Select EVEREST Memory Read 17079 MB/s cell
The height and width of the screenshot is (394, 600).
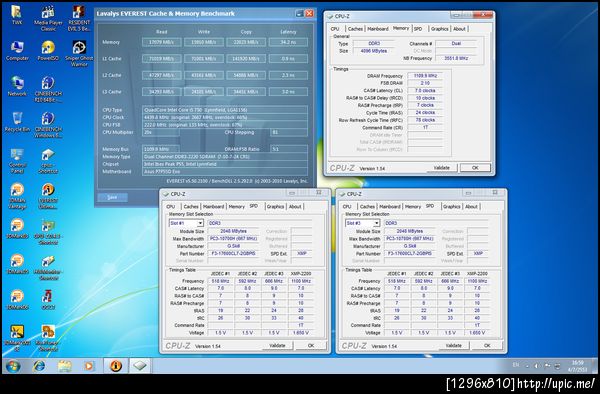click(x=162, y=42)
